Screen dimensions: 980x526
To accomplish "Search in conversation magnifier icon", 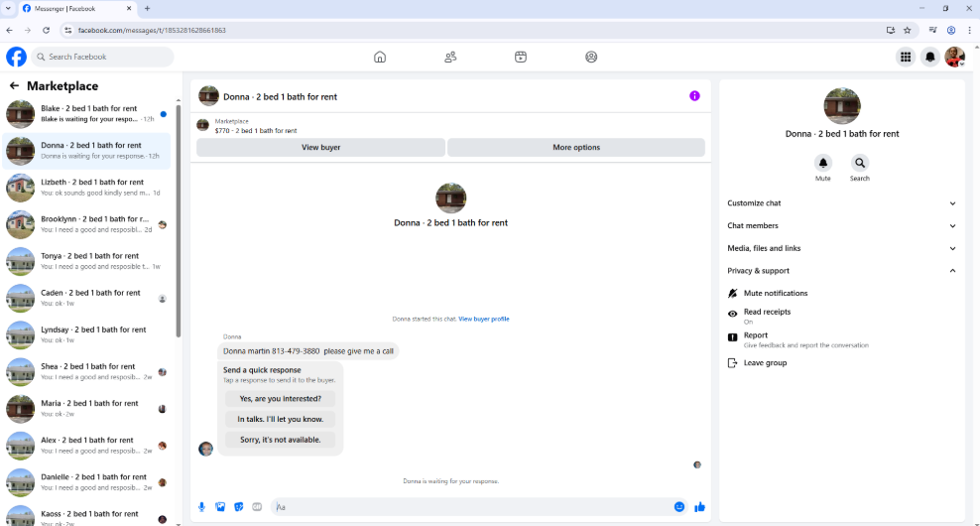I will (860, 163).
